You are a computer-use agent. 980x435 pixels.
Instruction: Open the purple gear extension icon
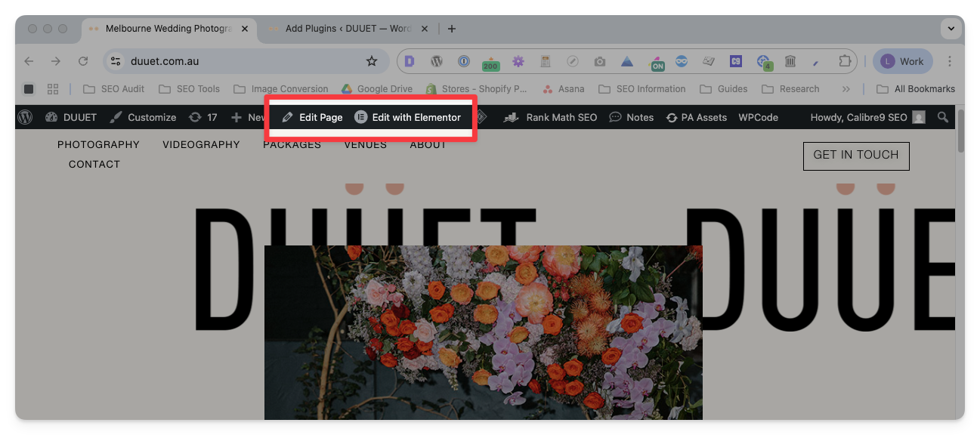tap(518, 61)
